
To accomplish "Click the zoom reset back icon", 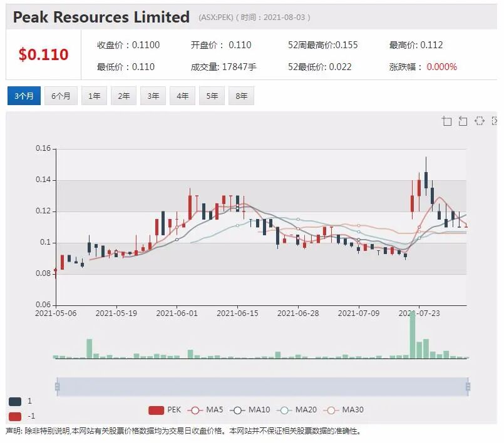I will pyautogui.click(x=463, y=121).
